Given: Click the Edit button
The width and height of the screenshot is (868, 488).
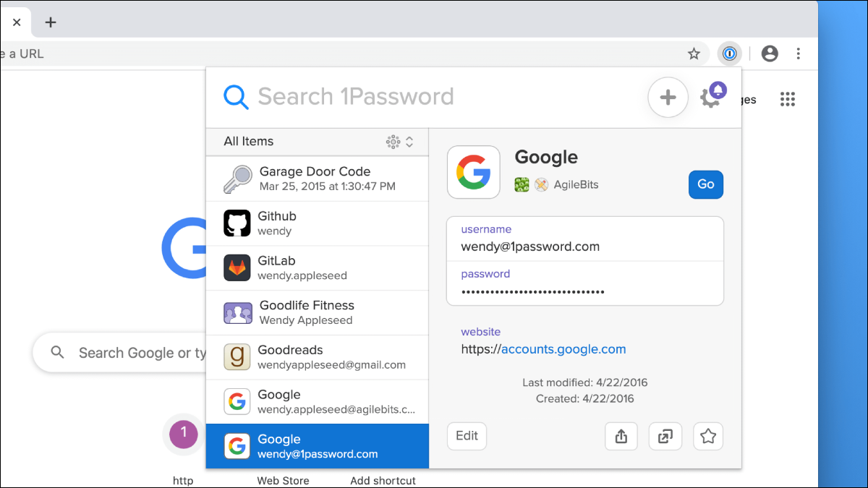Looking at the screenshot, I should [x=467, y=436].
